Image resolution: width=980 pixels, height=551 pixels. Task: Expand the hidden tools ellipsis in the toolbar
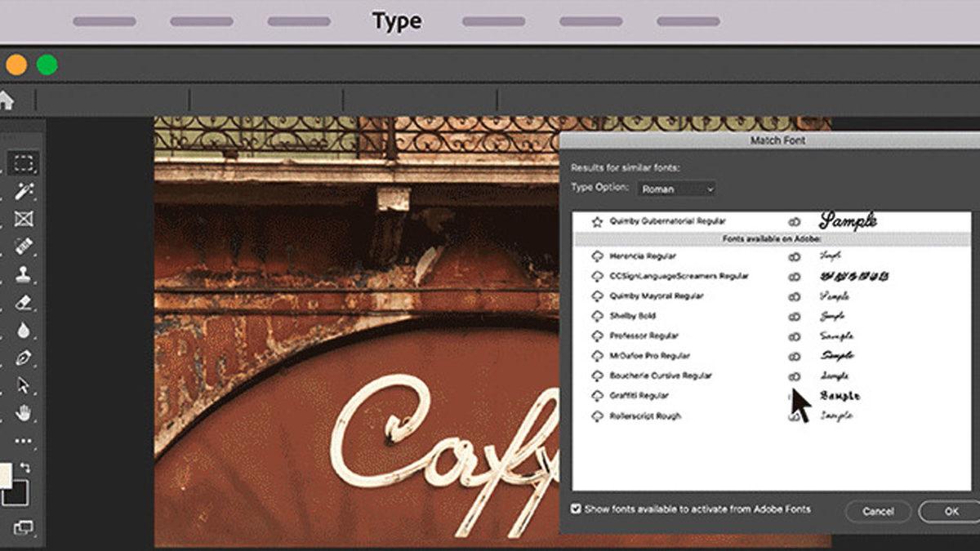24,438
